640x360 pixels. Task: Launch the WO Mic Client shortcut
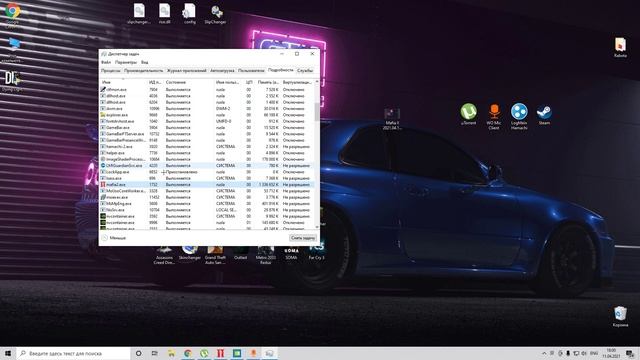pyautogui.click(x=493, y=116)
